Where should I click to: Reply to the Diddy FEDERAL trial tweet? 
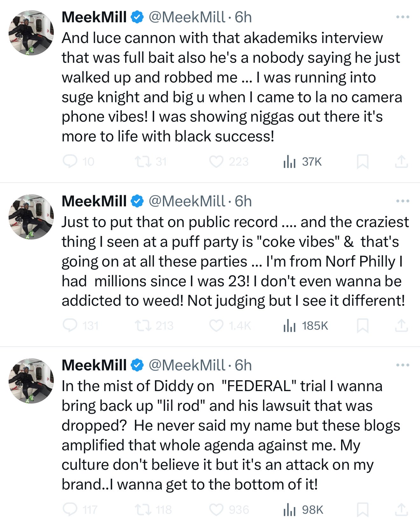(70, 510)
